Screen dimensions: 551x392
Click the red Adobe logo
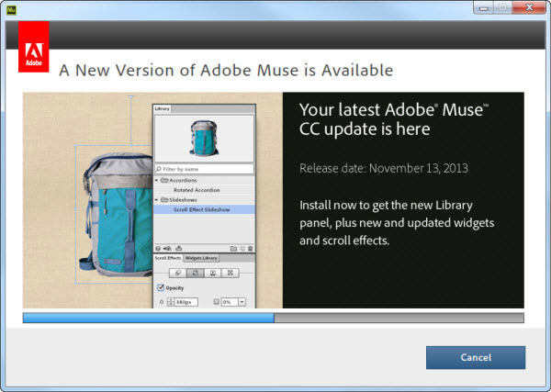(33, 47)
